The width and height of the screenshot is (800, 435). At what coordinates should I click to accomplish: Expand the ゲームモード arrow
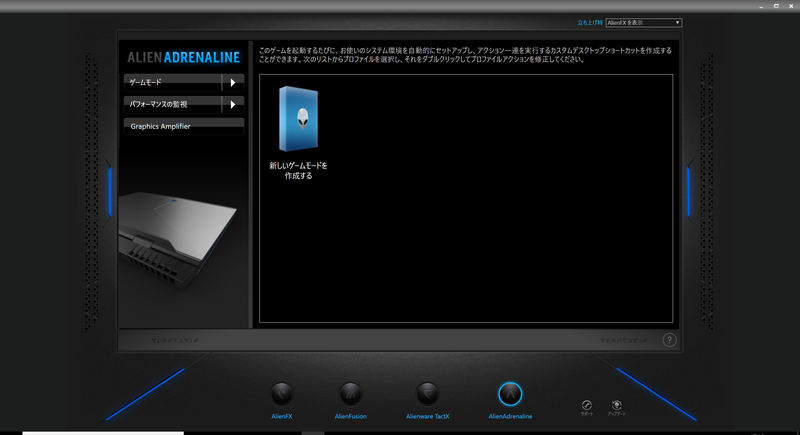tap(233, 83)
